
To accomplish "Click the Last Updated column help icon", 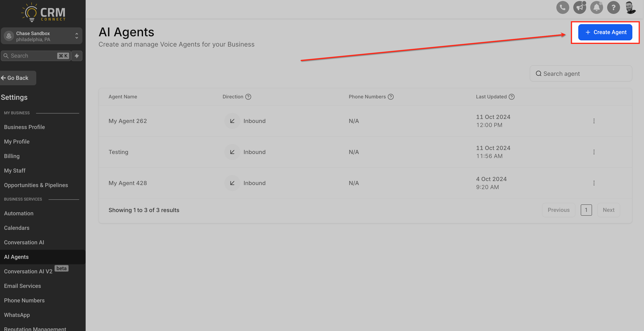I will pyautogui.click(x=511, y=97).
